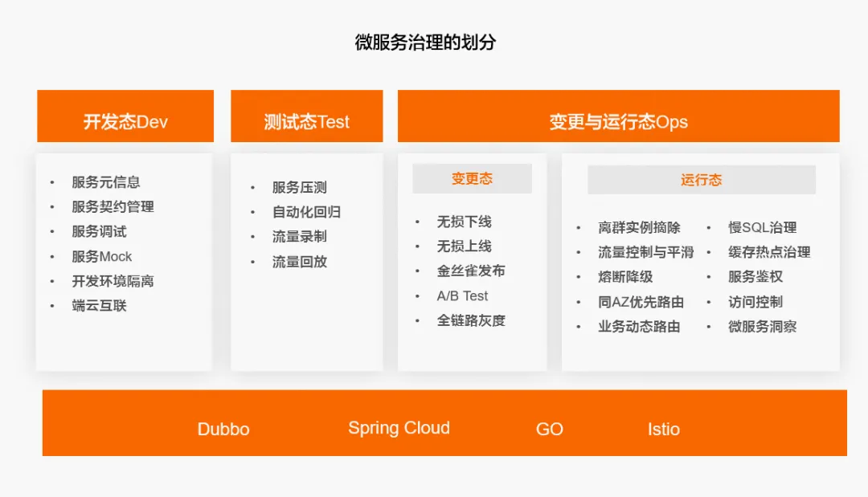
Task: Click the 服务元信息 list item
Action: 106,182
